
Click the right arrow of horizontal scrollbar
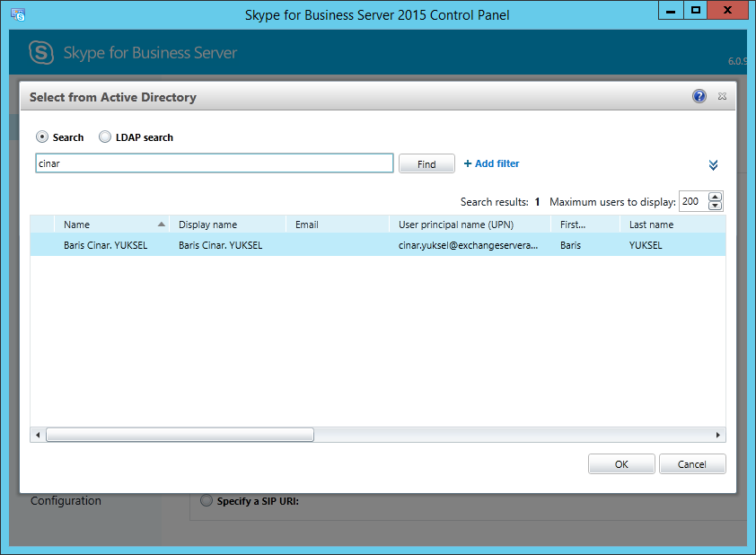point(718,435)
